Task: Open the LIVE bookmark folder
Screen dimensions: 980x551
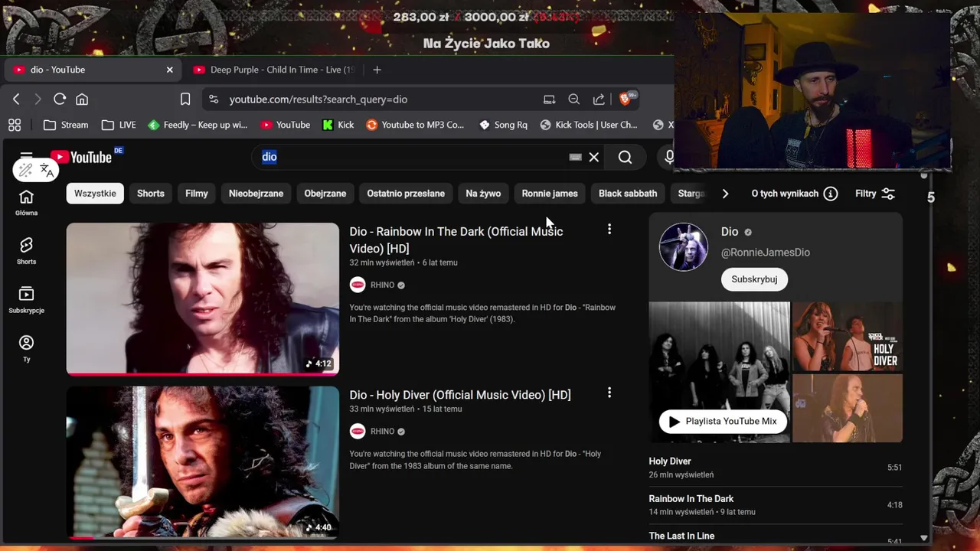Action: [x=119, y=125]
